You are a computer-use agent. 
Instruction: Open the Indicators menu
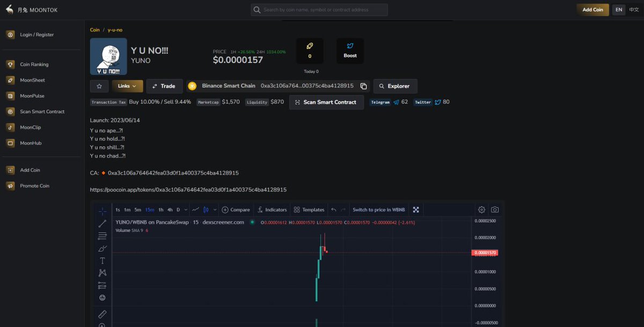coord(272,210)
